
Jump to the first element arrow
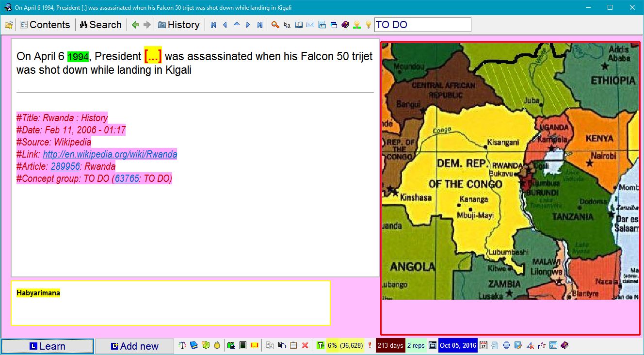pos(213,25)
